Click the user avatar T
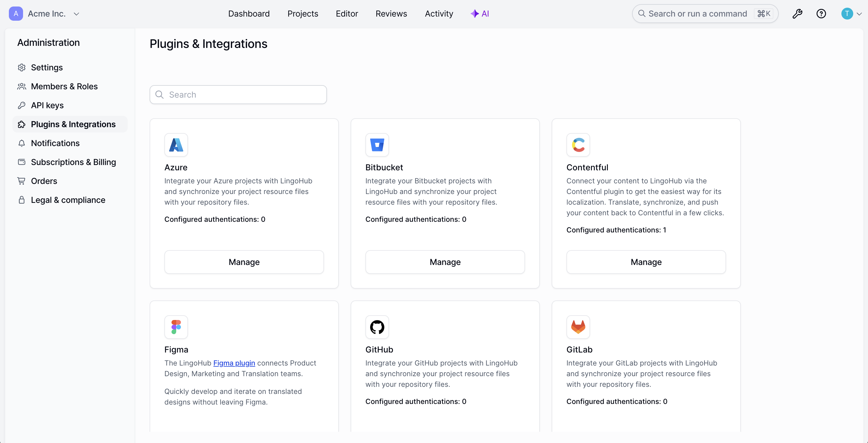Image resolution: width=868 pixels, height=443 pixels. pyautogui.click(x=847, y=14)
